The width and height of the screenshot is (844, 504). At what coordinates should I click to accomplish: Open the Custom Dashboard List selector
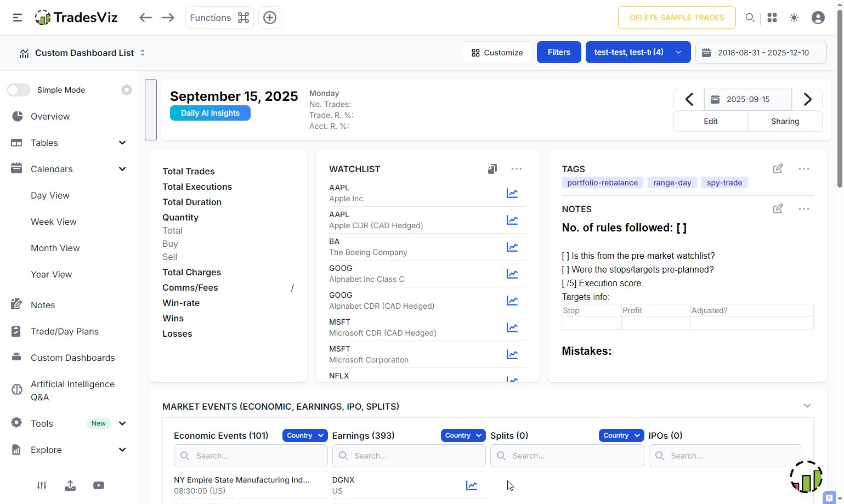(x=82, y=53)
